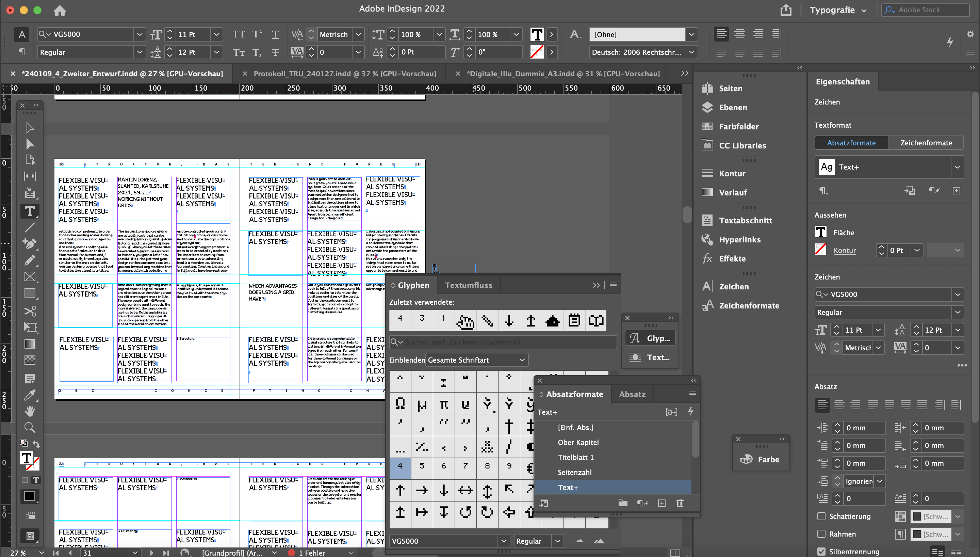
Task: Open Text+ paragraph style dropdown in Eigenschaften
Action: point(957,167)
